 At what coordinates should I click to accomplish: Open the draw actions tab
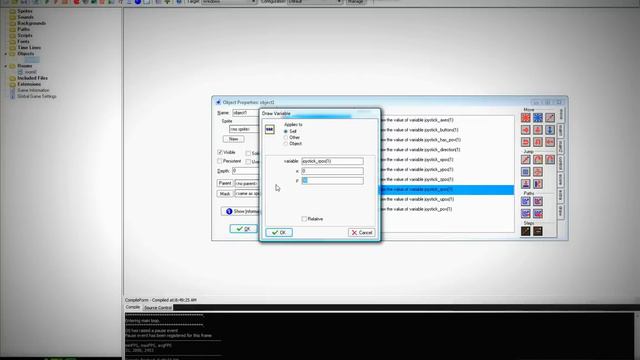[x=561, y=211]
